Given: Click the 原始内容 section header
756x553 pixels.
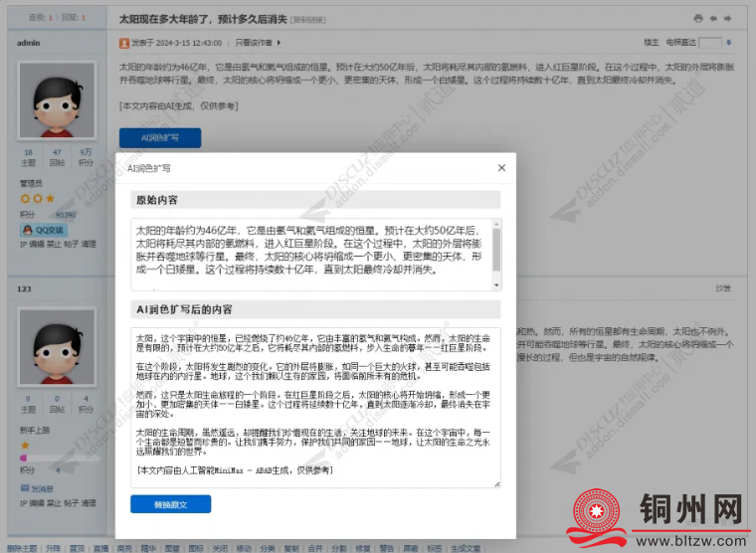Looking at the screenshot, I should [x=315, y=200].
